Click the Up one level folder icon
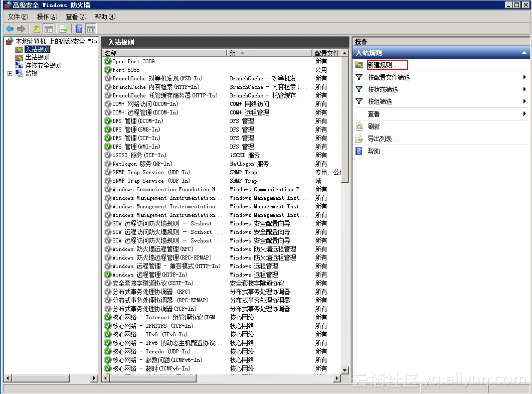 pos(37,29)
